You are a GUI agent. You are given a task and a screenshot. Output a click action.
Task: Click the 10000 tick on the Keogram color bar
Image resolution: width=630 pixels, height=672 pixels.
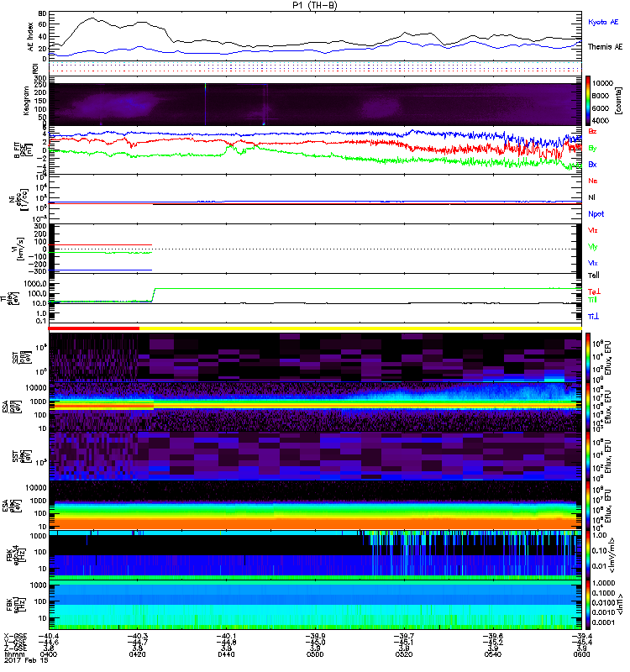(602, 83)
